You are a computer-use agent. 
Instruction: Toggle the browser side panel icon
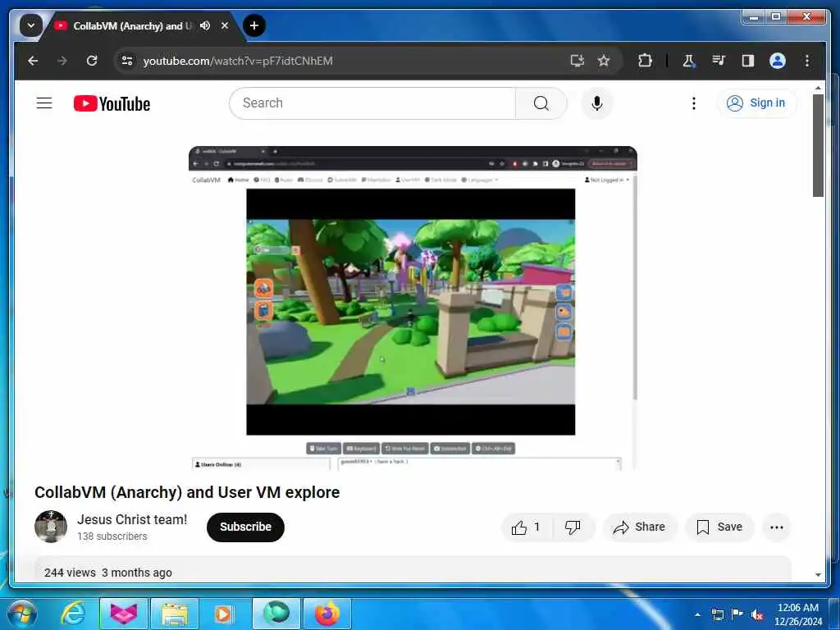pyautogui.click(x=748, y=61)
